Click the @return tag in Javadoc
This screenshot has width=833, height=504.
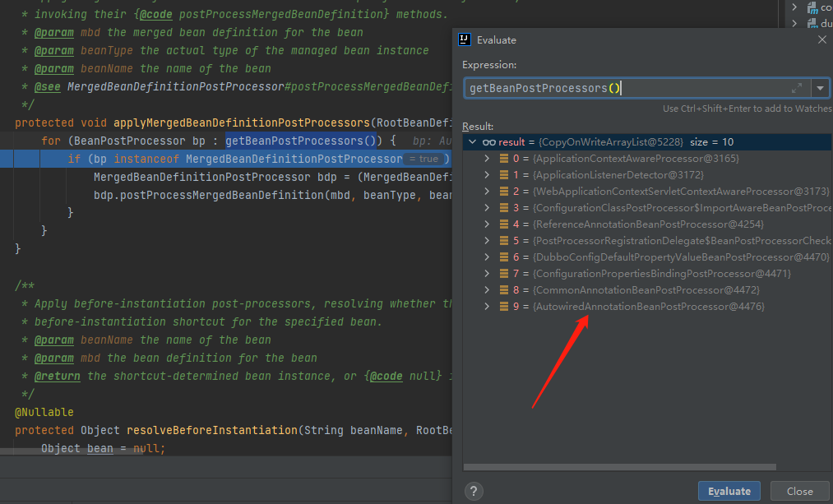point(58,376)
